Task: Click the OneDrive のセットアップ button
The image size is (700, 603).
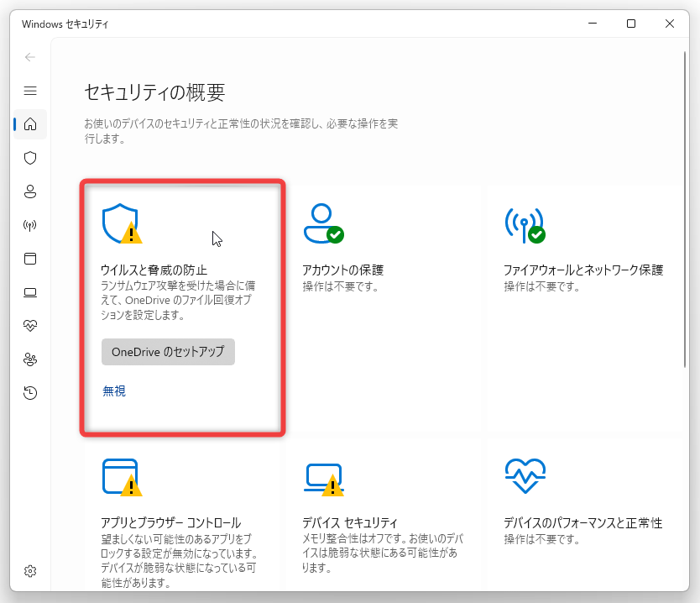Action: tap(168, 352)
